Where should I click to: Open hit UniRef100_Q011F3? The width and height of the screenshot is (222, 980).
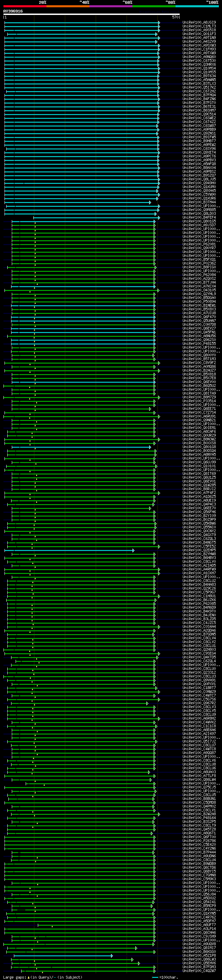coord(199,34)
